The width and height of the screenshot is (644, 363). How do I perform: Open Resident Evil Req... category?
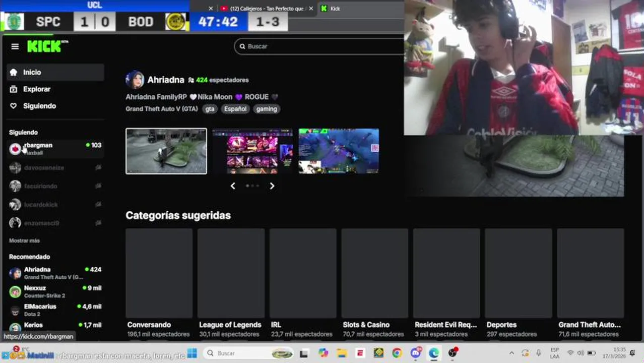coord(446,283)
